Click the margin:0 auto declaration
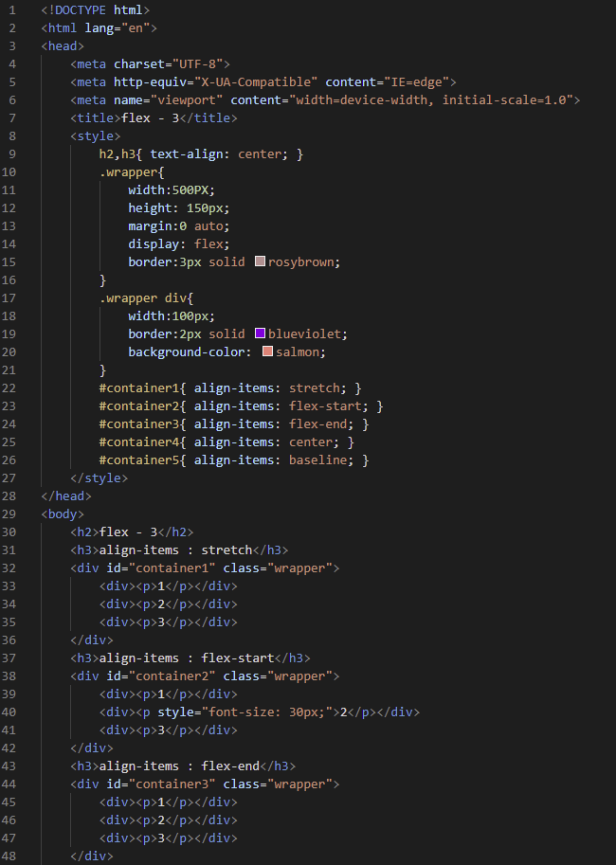This screenshot has width=616, height=865. (179, 225)
